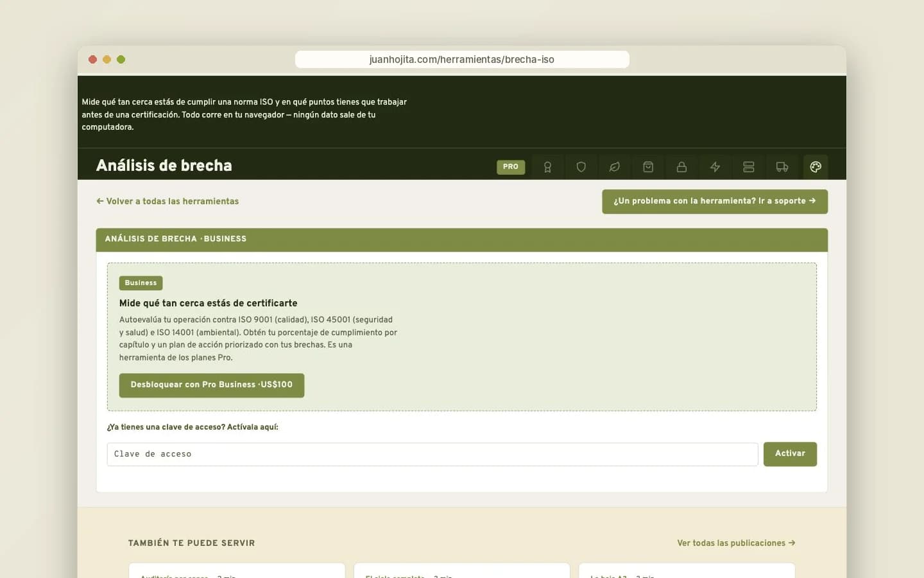The image size is (924, 578).
Task: Click the browser address bar URL
Action: [462, 59]
